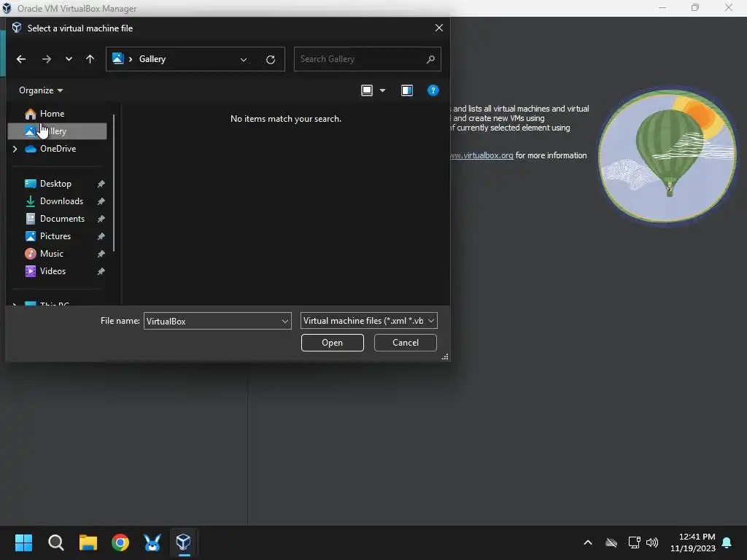Click the dialog resize grip corner

pyautogui.click(x=445, y=357)
